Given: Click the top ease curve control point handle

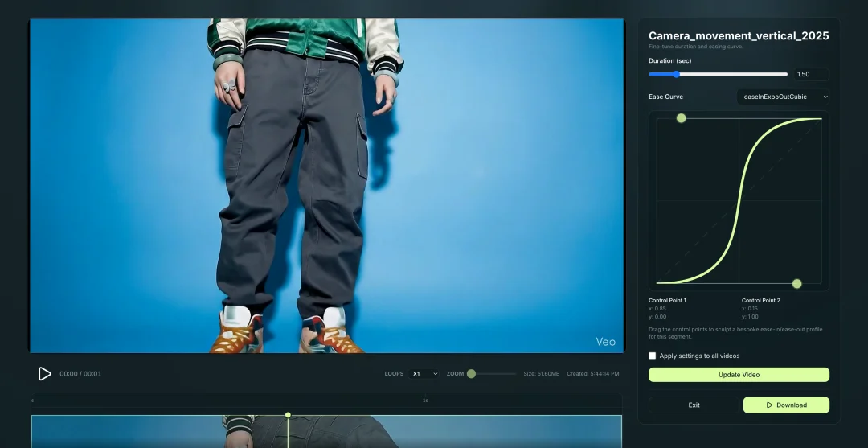Looking at the screenshot, I should pos(681,118).
